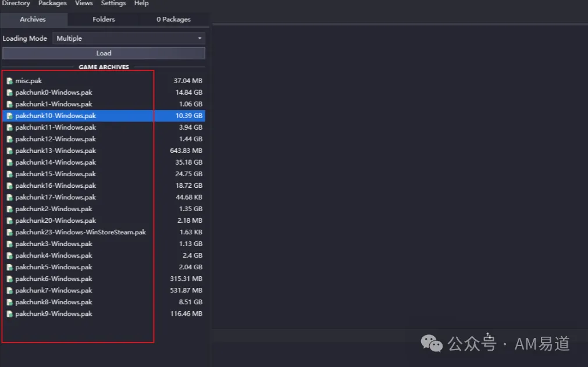
Task: Select the pakchunk7-Windows.pak file name
Action: [x=54, y=291]
